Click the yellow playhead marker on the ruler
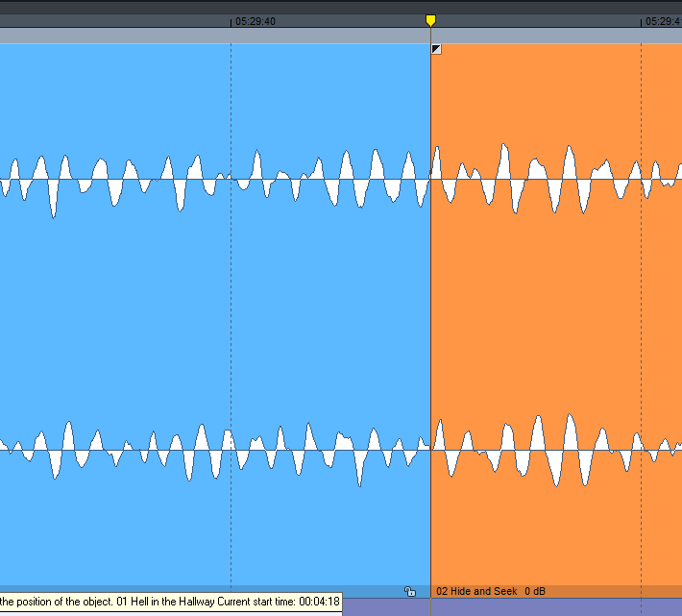Screen dimensions: 682x616 pyautogui.click(x=430, y=20)
